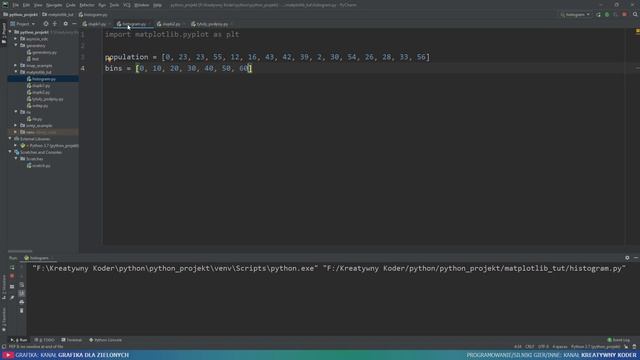Expand the venv folder
This screenshot has width=640, height=360.
coord(16,132)
